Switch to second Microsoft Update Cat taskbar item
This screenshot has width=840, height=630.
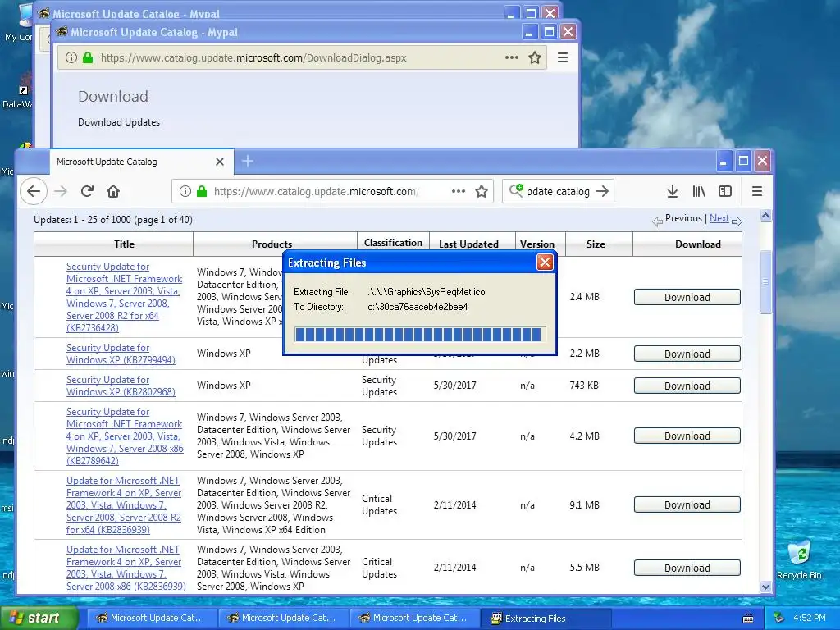tap(284, 619)
